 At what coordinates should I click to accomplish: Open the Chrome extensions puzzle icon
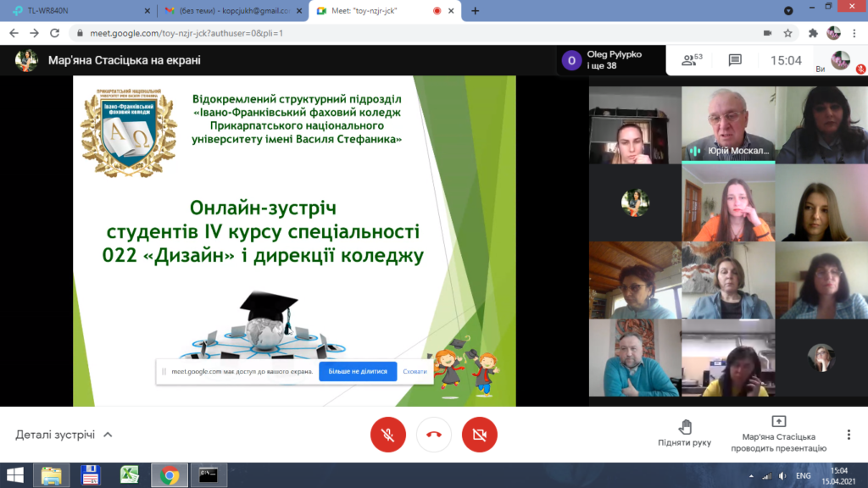click(814, 33)
